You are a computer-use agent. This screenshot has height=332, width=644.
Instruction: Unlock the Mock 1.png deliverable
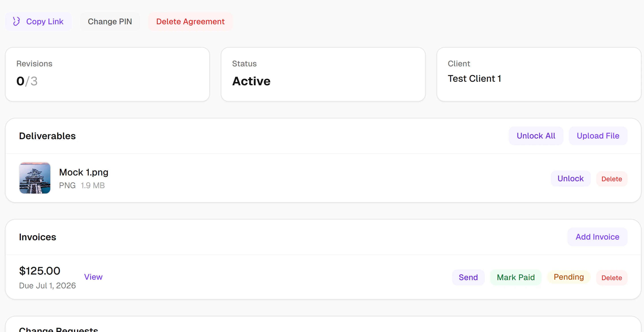pyautogui.click(x=571, y=179)
